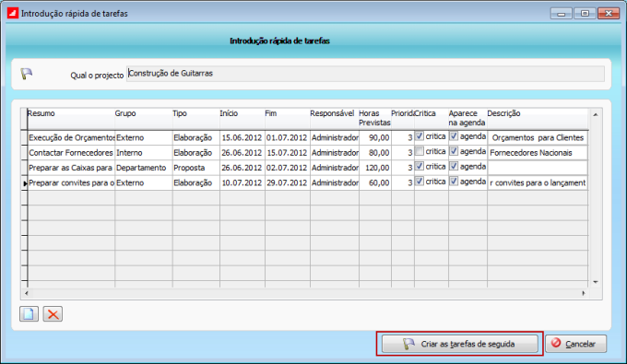Click Grupo cell Departamento

(144, 168)
